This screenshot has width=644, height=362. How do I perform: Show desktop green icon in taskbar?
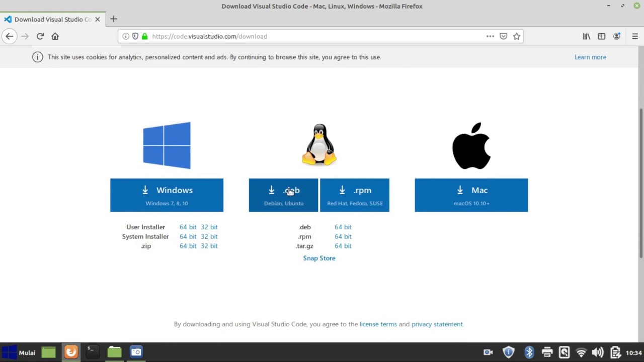(48, 352)
